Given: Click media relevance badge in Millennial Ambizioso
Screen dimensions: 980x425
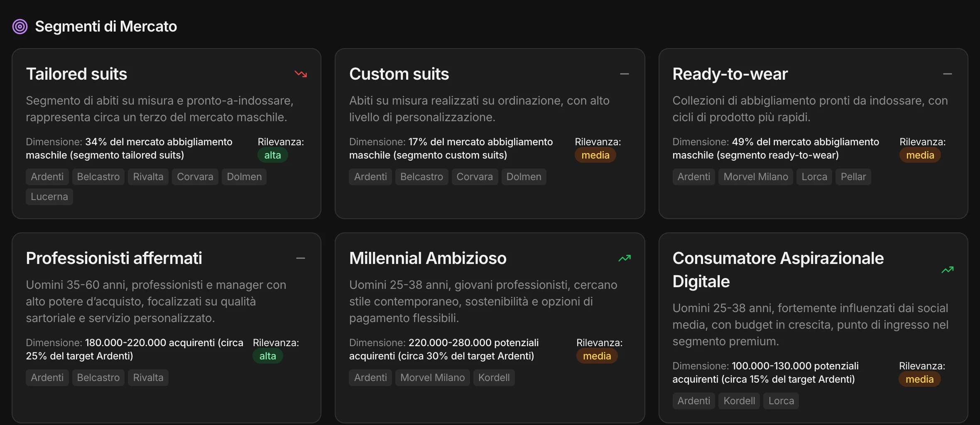Looking at the screenshot, I should [x=597, y=356].
